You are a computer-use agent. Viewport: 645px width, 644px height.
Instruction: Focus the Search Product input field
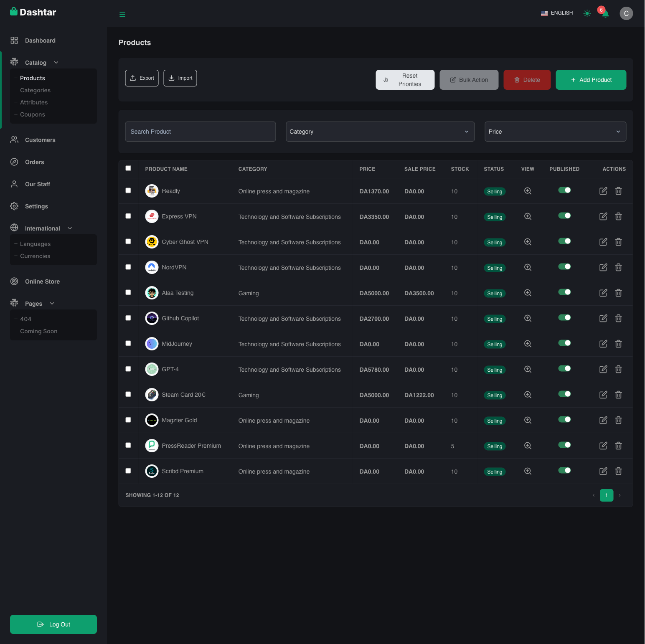click(200, 132)
